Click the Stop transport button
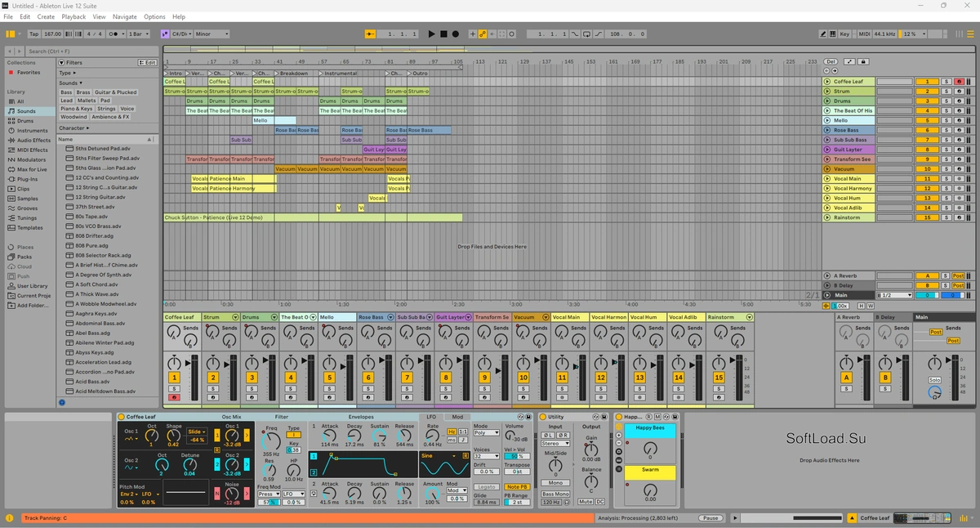980x528 pixels. click(x=443, y=34)
